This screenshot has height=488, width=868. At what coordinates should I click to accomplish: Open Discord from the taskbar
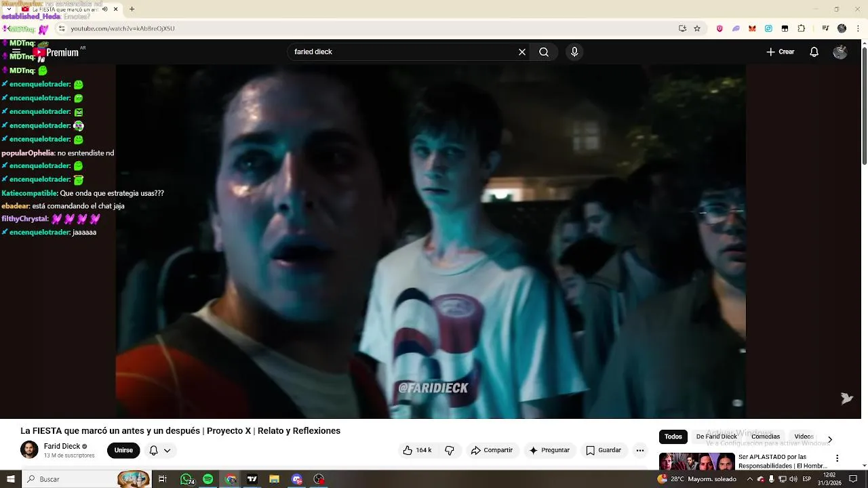point(297,479)
